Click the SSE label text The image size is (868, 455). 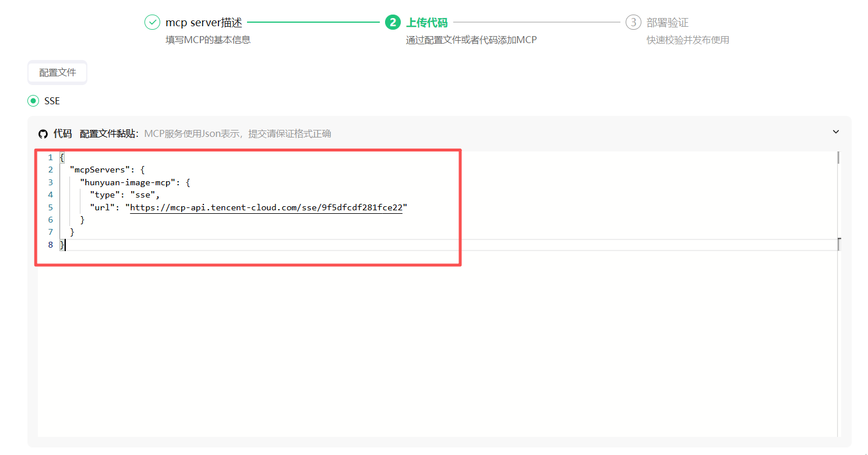[52, 101]
